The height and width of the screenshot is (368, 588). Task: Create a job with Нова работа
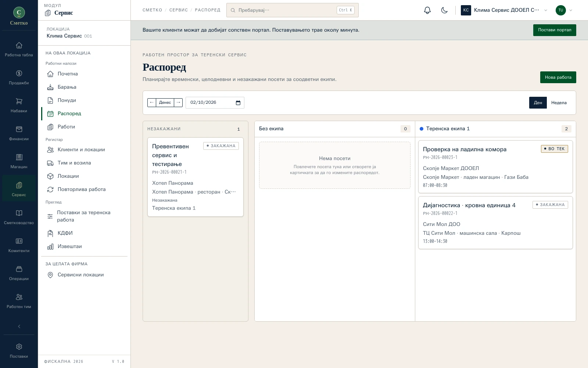[558, 77]
